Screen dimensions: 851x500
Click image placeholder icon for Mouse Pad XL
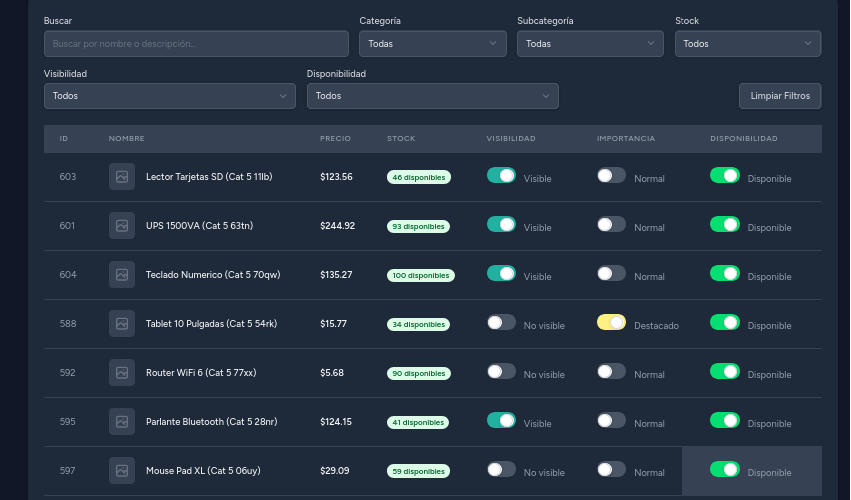(x=122, y=470)
